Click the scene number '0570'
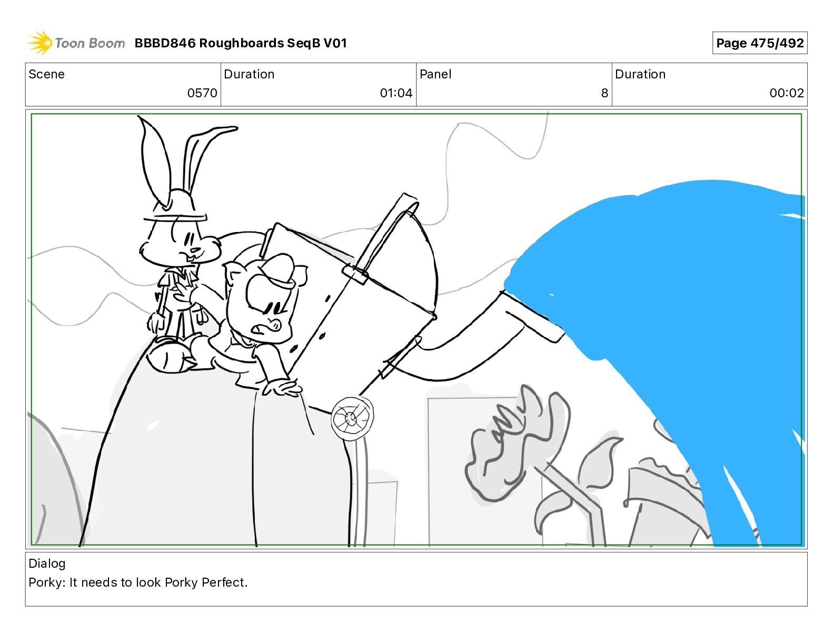834x644 pixels. (x=202, y=93)
